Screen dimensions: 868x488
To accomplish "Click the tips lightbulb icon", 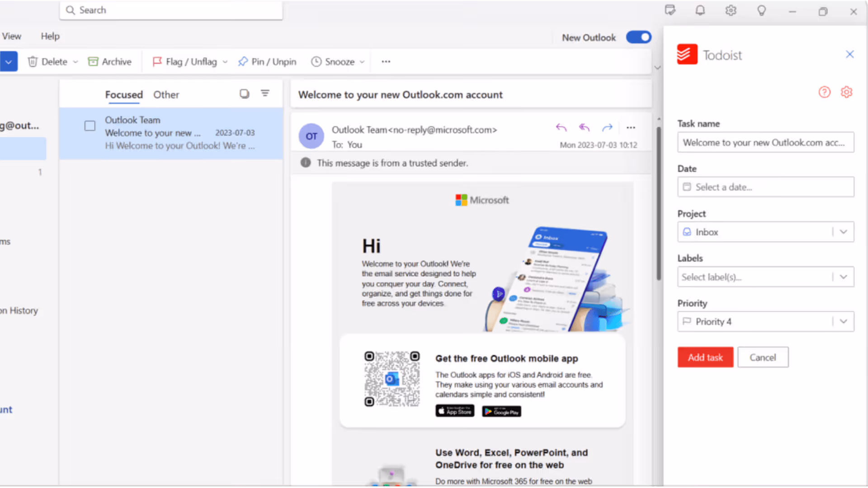I will [762, 10].
